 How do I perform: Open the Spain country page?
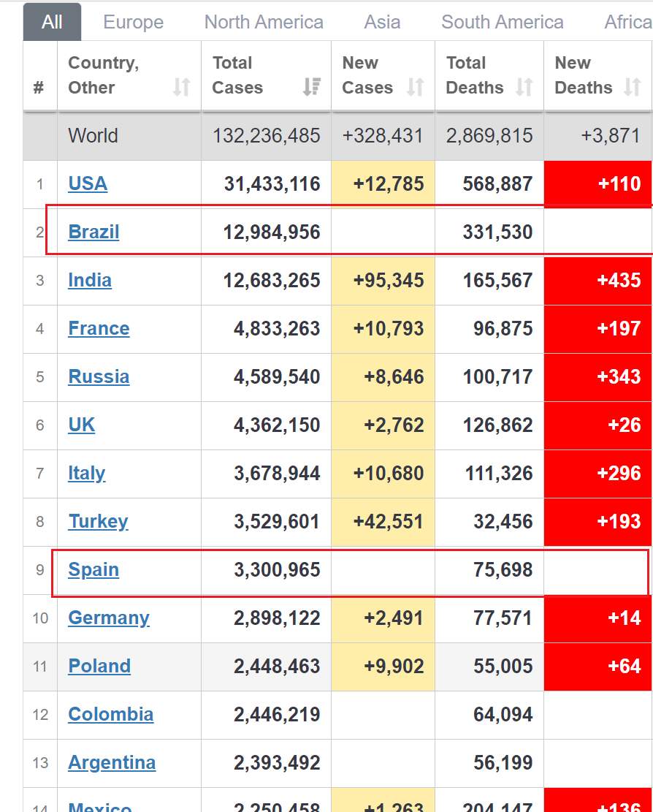[x=93, y=569]
